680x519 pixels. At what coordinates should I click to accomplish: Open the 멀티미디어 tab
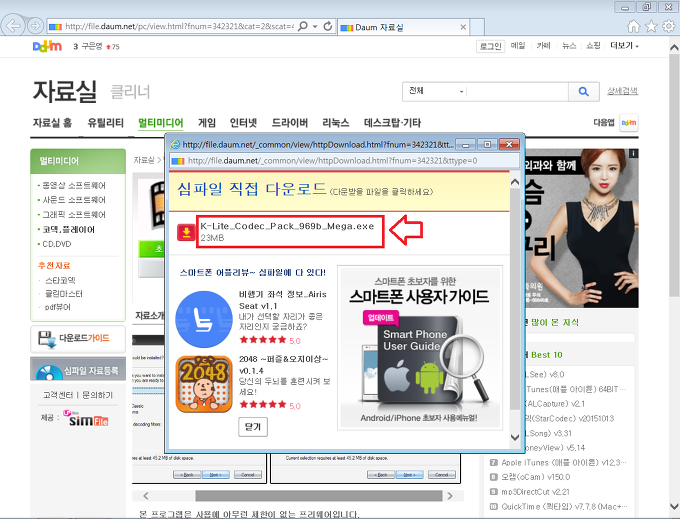[160, 123]
